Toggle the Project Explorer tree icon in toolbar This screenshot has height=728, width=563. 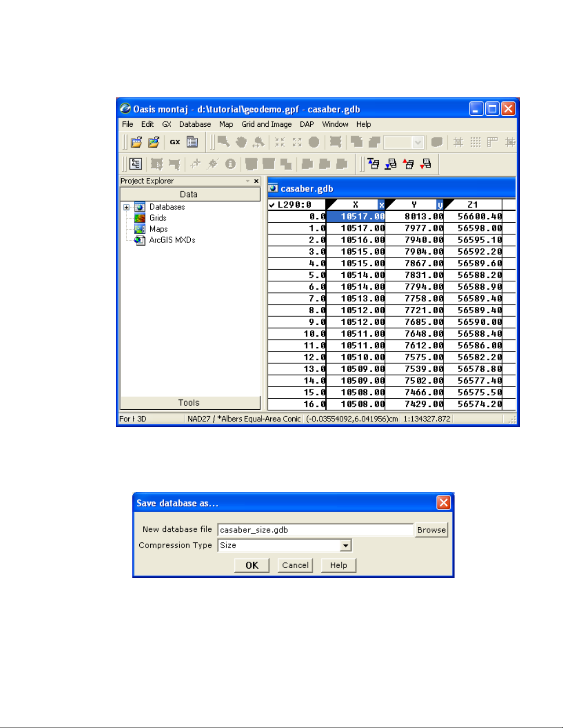[136, 164]
